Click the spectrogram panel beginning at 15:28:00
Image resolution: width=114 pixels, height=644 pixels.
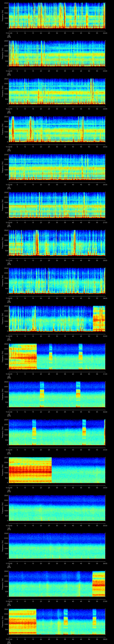point(57,280)
